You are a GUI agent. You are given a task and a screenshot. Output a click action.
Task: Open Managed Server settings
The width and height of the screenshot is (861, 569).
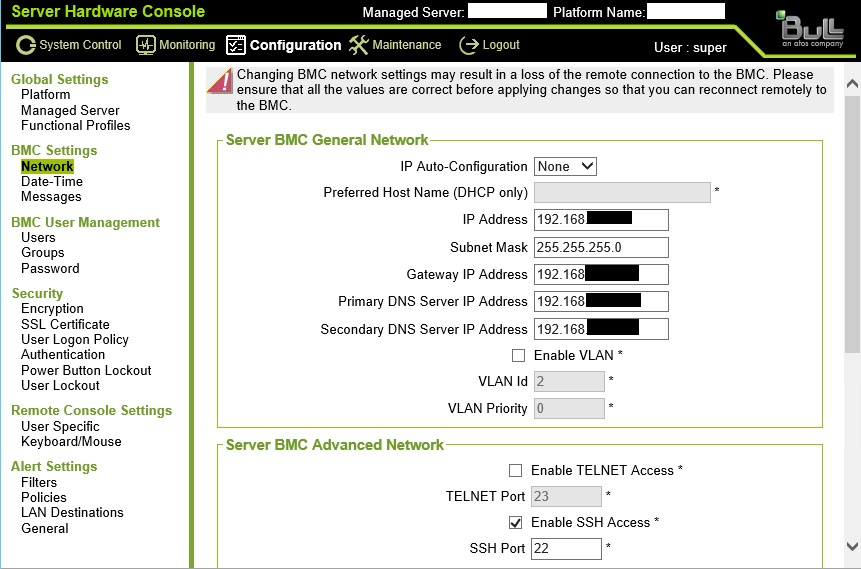pos(70,110)
